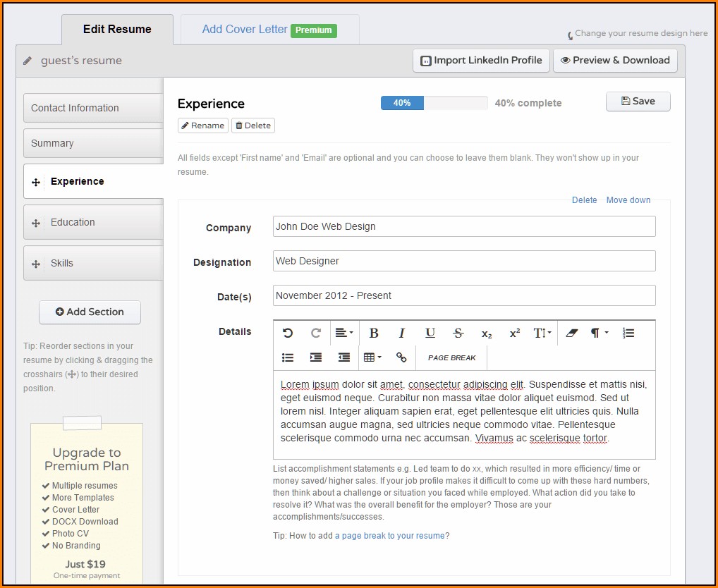
Task: Toggle italic formatting in the Details editor
Action: click(402, 333)
